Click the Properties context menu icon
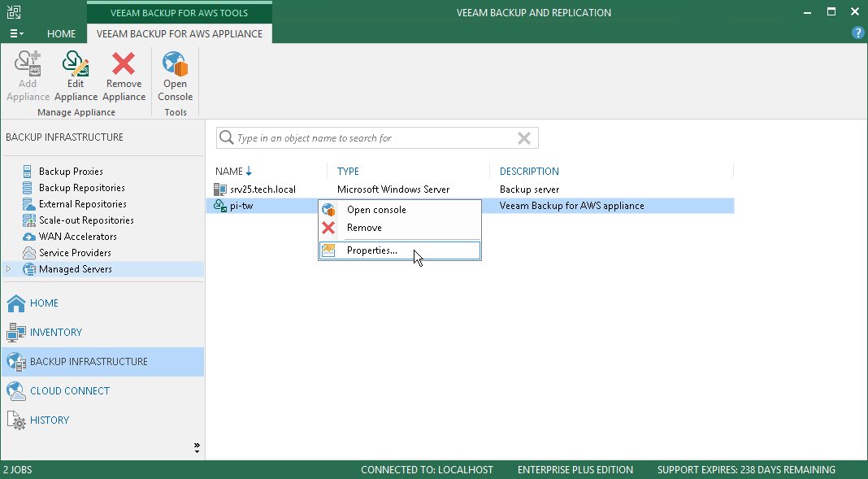This screenshot has height=479, width=868. click(x=328, y=250)
